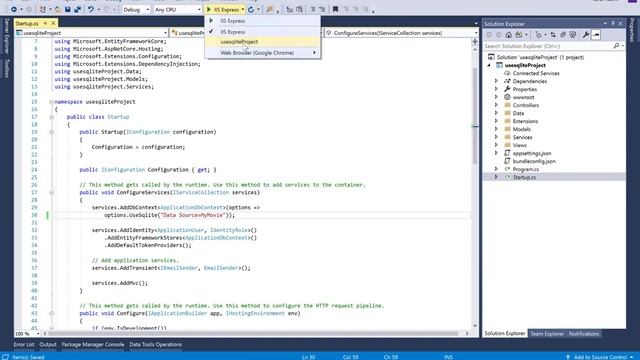Click the Pending Changes Filter clock icon
Image resolution: width=640 pixels, height=360 pixels.
pos(538,35)
